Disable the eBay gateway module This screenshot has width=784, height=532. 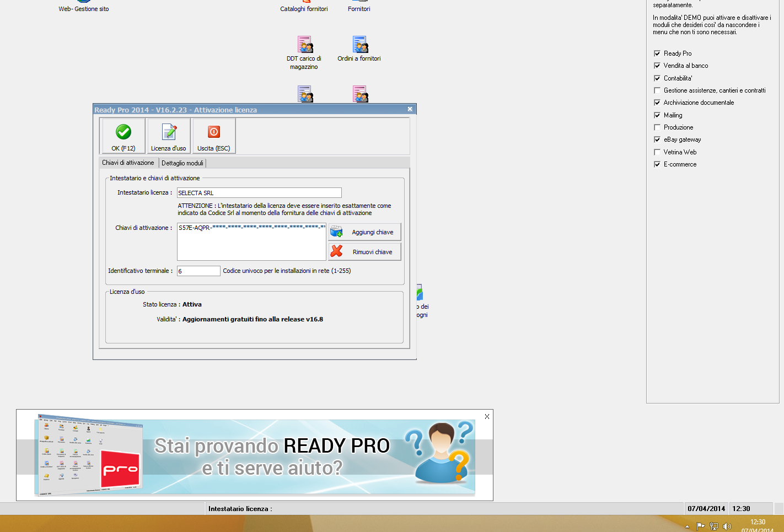[x=657, y=139]
